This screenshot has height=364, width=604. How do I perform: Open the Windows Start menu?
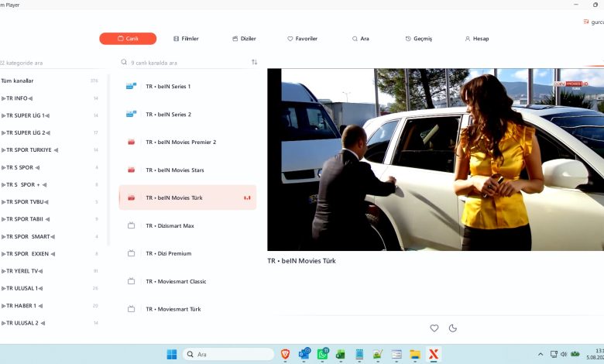coord(172,354)
